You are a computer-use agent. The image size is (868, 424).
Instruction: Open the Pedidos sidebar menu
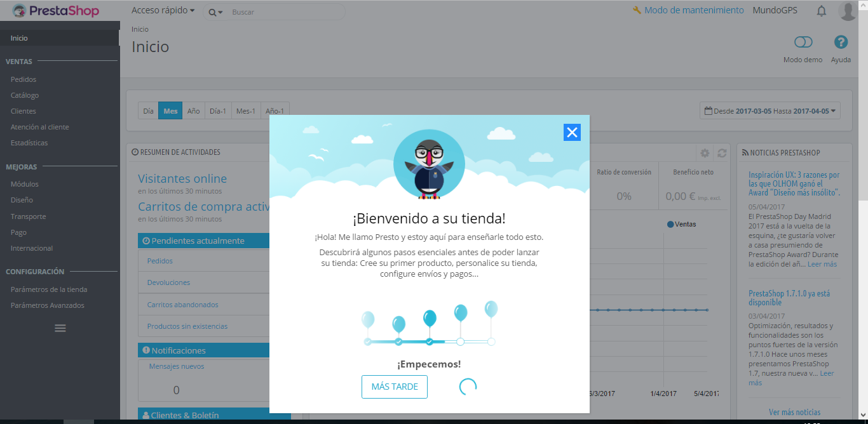pos(24,79)
